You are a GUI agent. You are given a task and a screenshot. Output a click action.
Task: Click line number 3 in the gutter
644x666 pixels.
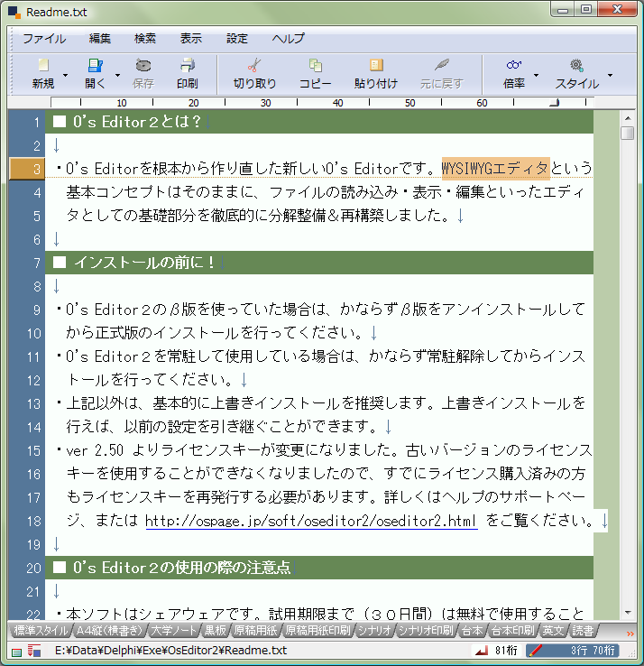coord(37,169)
